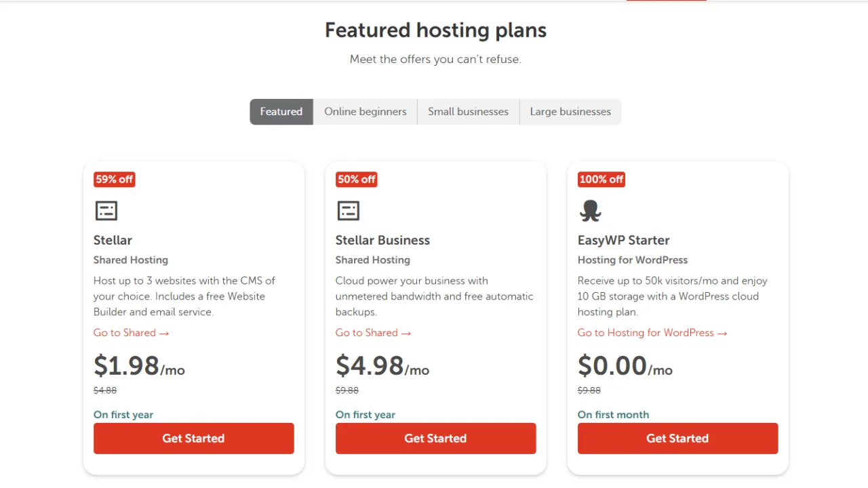Click the EasyWP octopus icon

click(x=590, y=211)
